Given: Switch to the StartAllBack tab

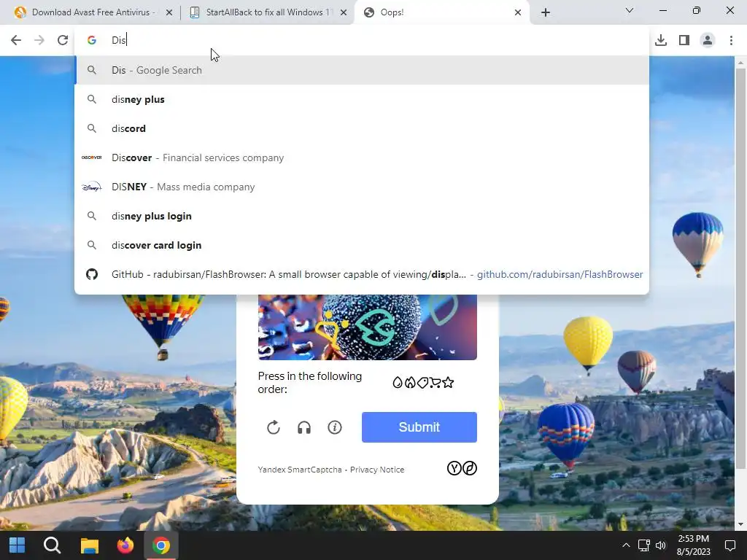Looking at the screenshot, I should click(267, 12).
